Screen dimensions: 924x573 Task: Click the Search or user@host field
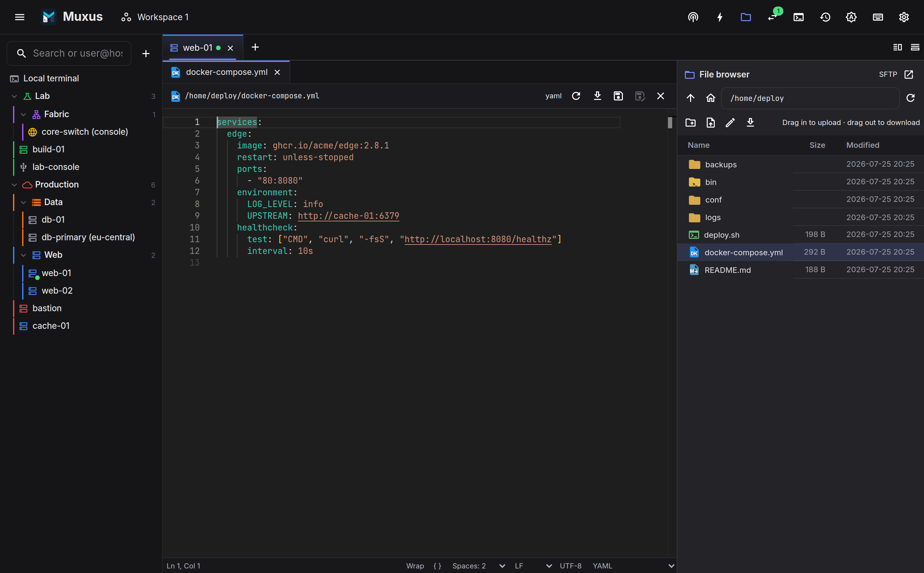tap(69, 53)
